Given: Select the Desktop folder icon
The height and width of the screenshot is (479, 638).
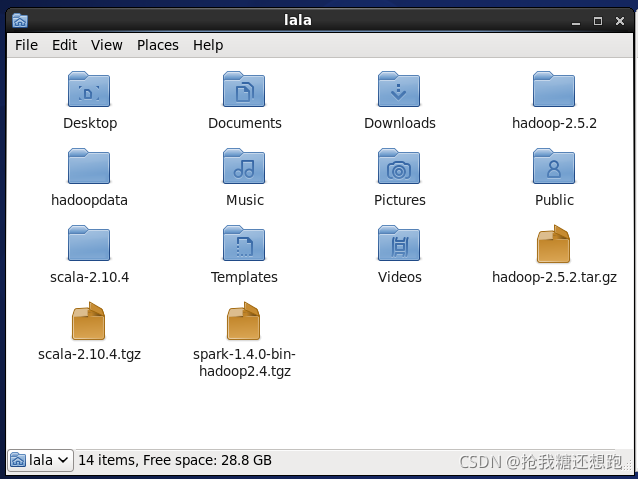Looking at the screenshot, I should coord(89,89).
